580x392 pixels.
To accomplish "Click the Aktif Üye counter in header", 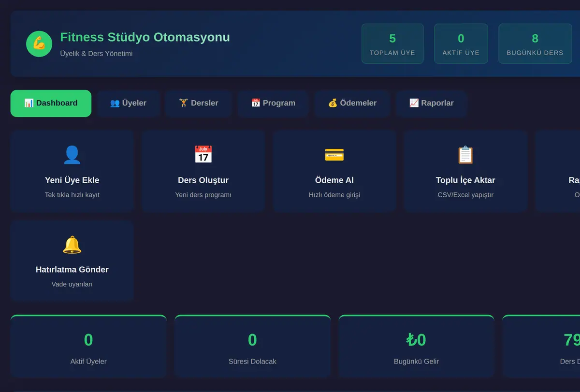I will tap(461, 44).
